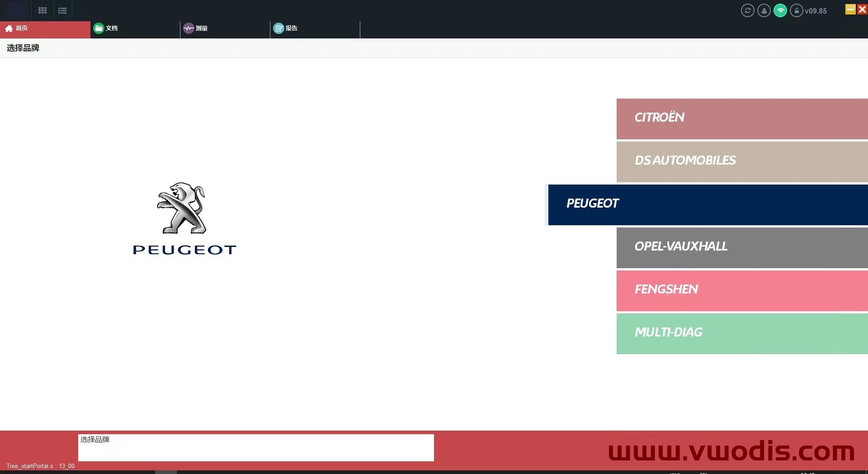Open the list view icon
868x474 pixels.
point(62,10)
